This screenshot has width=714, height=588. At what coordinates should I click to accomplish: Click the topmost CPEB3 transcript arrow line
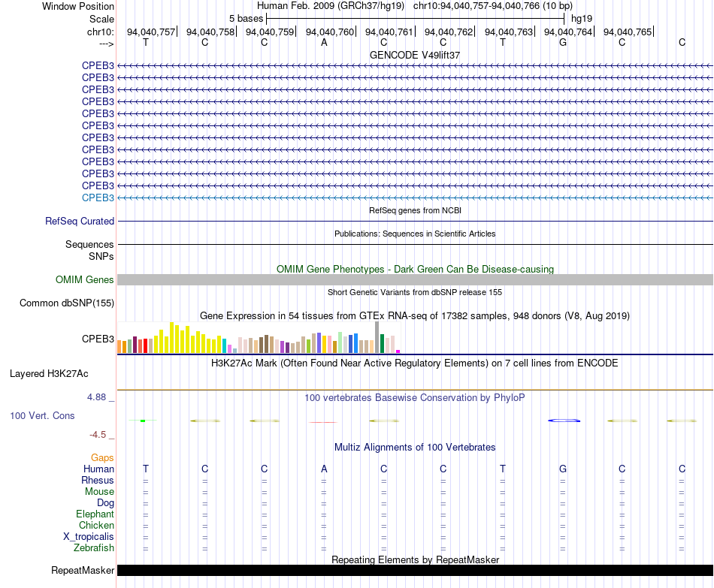[415, 66]
